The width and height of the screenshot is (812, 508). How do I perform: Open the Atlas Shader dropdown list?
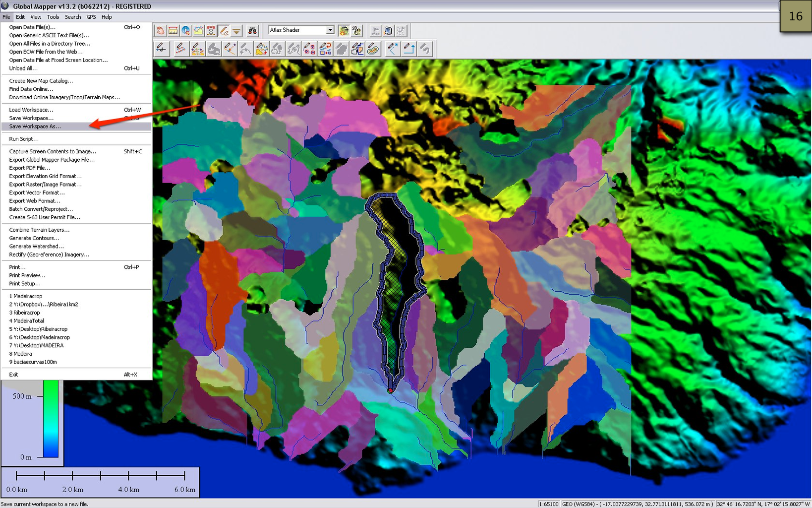pos(331,30)
